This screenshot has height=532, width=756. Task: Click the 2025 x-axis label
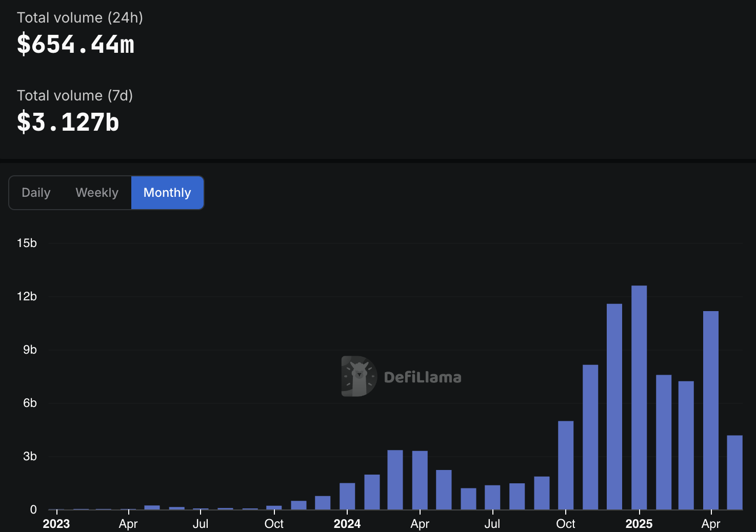(639, 524)
